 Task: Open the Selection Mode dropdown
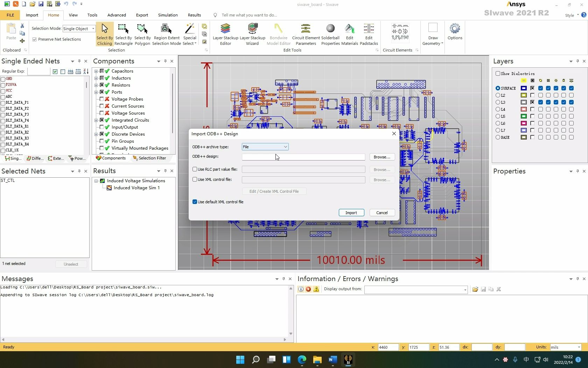point(92,28)
